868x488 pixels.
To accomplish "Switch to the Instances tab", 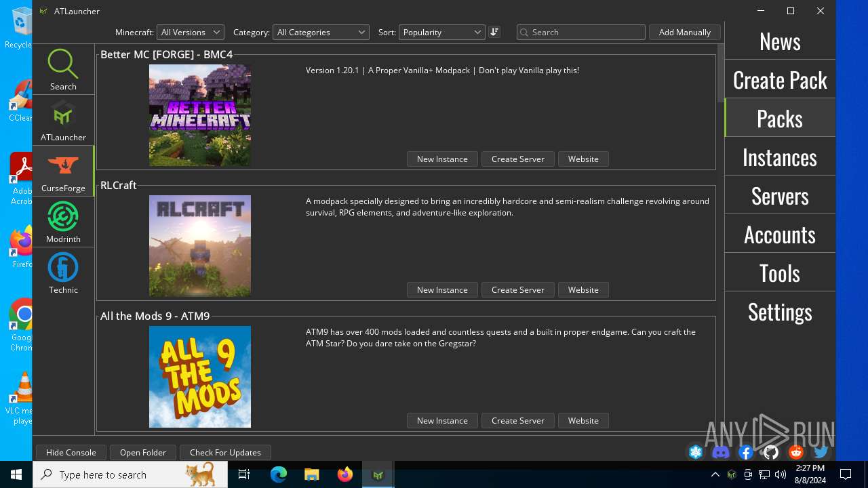I will tap(780, 157).
